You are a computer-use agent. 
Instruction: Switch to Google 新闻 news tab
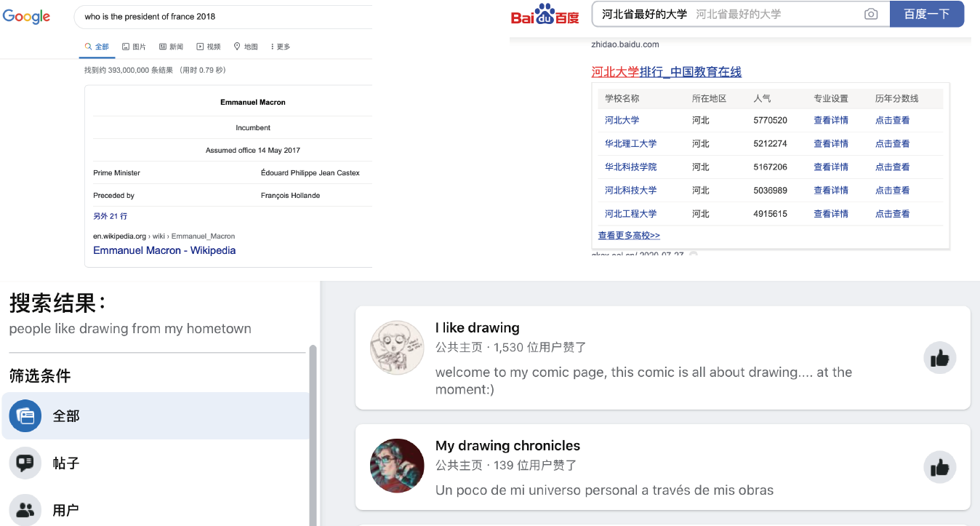pyautogui.click(x=172, y=47)
